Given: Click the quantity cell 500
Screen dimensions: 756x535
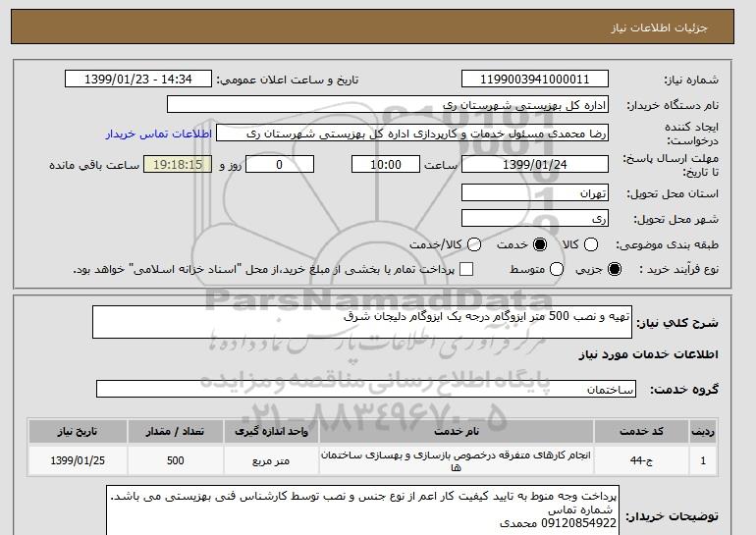Looking at the screenshot, I should (175, 460).
